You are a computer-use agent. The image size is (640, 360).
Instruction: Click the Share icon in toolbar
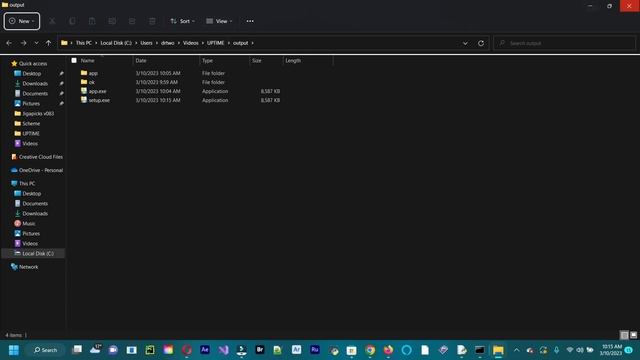[x=132, y=21]
